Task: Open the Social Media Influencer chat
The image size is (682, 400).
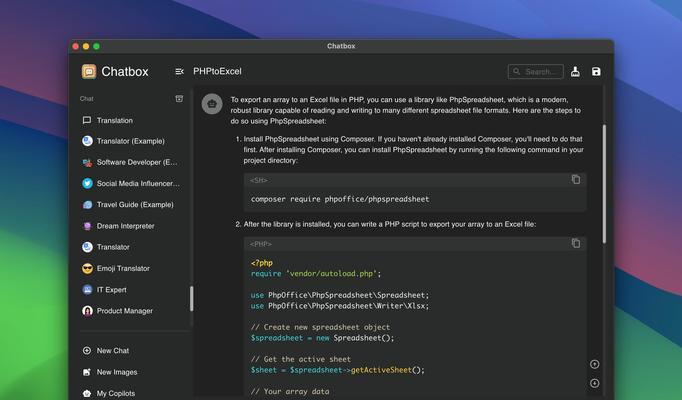Action: [x=137, y=184]
